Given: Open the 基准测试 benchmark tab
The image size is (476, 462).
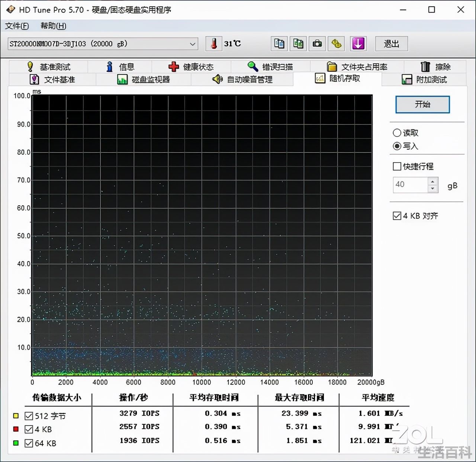Looking at the screenshot, I should click(x=48, y=67).
